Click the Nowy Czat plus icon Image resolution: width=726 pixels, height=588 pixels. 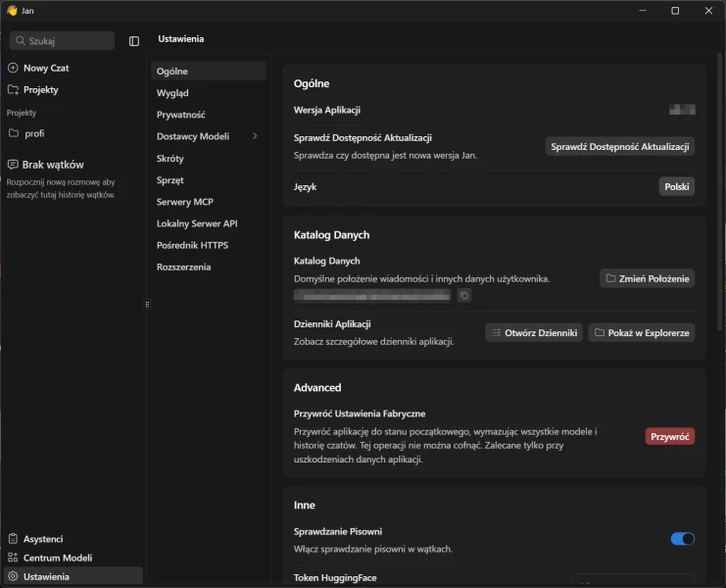[13, 68]
